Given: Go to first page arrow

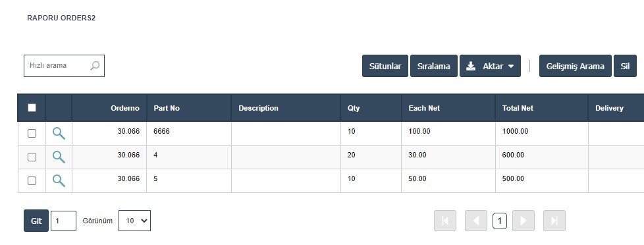Looking at the screenshot, I should 444,221.
